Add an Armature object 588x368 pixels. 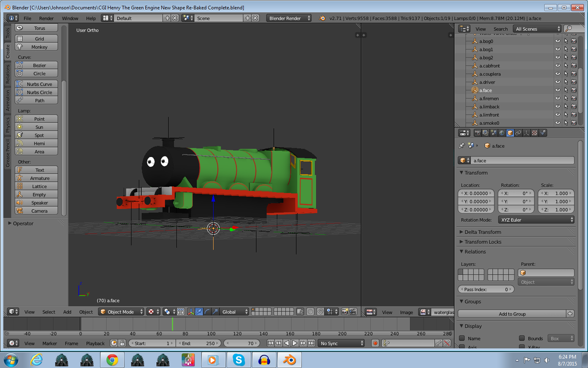(x=36, y=178)
